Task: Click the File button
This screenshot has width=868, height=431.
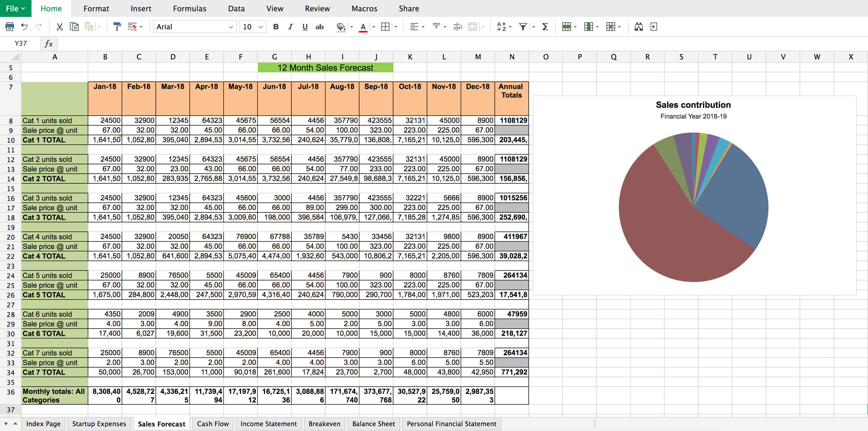Action: click(x=16, y=8)
